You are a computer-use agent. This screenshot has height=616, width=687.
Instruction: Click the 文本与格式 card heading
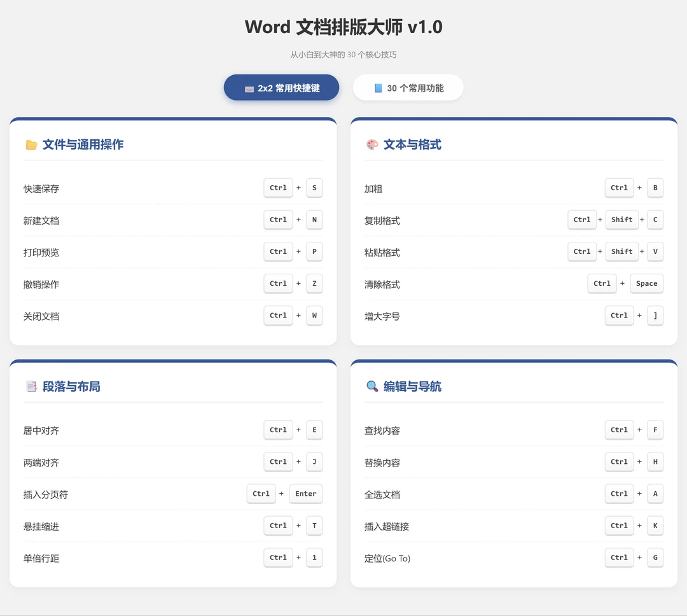(412, 144)
